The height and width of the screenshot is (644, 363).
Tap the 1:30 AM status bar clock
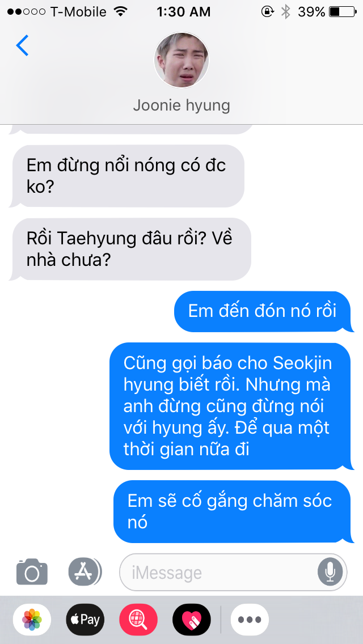(x=184, y=12)
